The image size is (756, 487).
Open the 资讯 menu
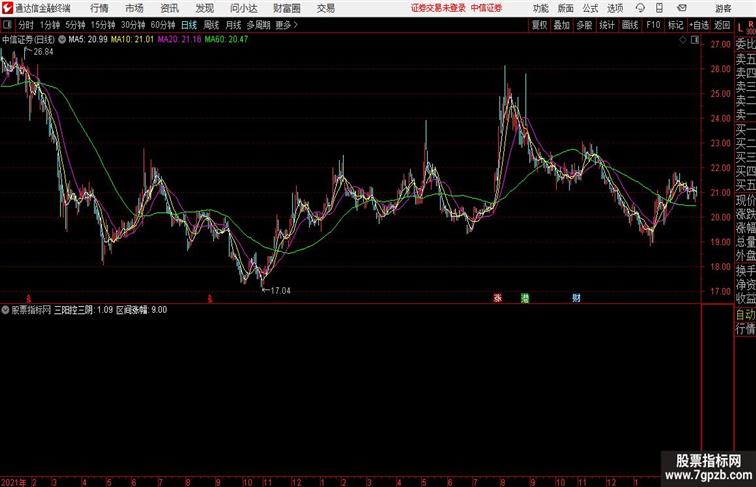(169, 8)
